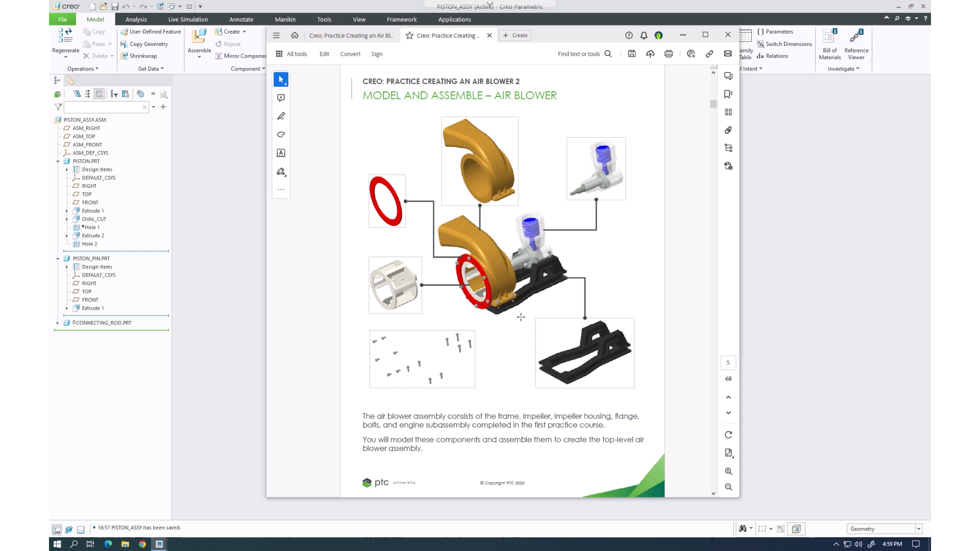The height and width of the screenshot is (551, 980).
Task: Open All tools in the PDF viewer
Action: (291, 54)
